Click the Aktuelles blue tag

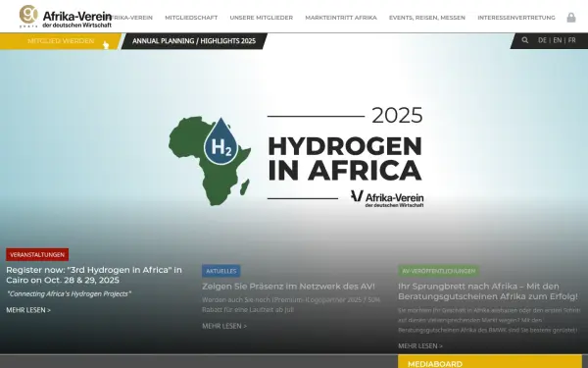(x=221, y=271)
